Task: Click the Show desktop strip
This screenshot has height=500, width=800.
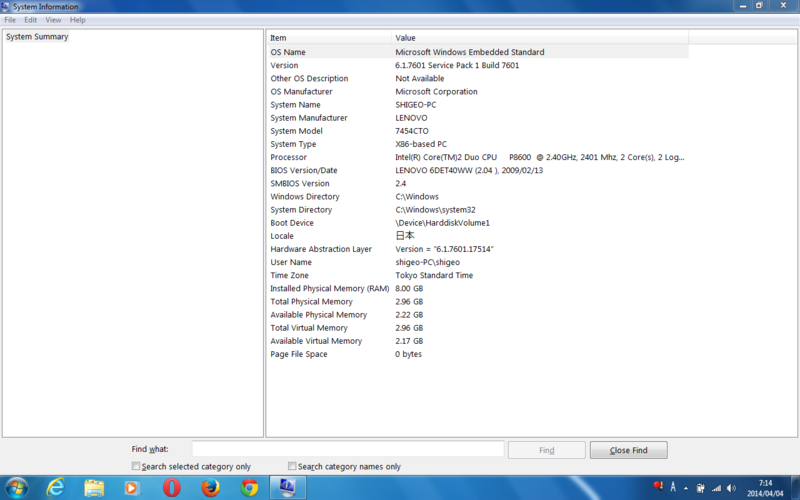Action: (795, 488)
